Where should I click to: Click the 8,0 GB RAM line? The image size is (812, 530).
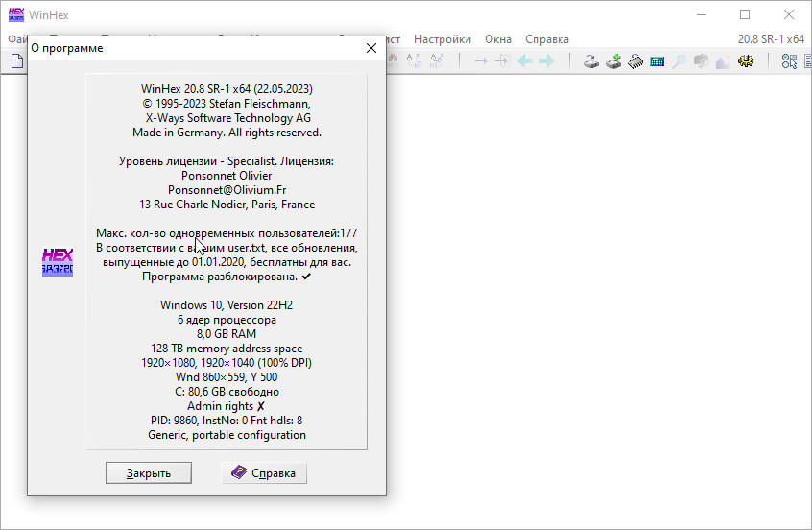[227, 334]
